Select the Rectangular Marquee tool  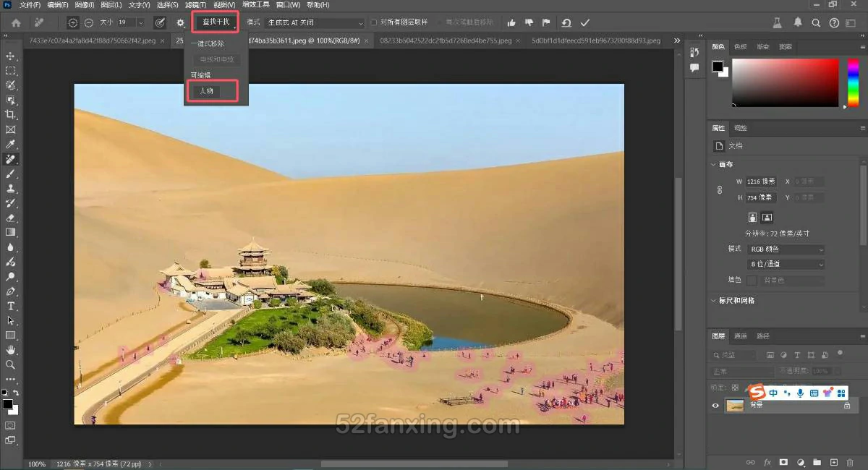[x=11, y=71]
